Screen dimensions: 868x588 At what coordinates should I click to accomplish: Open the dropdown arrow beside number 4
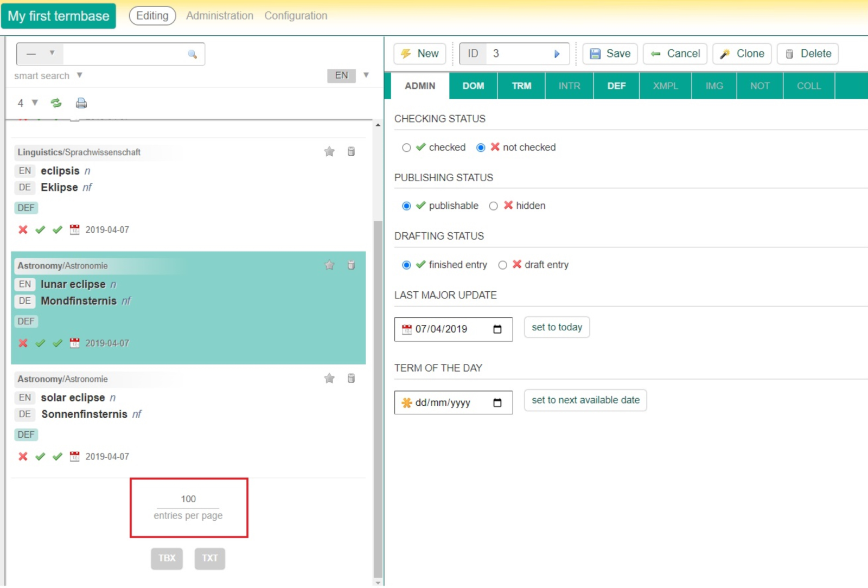click(35, 103)
